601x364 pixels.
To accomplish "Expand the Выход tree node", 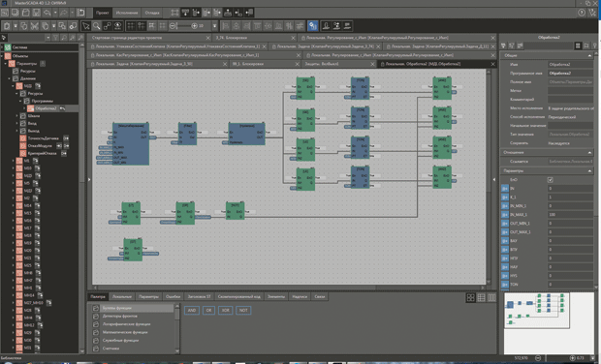I will coord(16,131).
